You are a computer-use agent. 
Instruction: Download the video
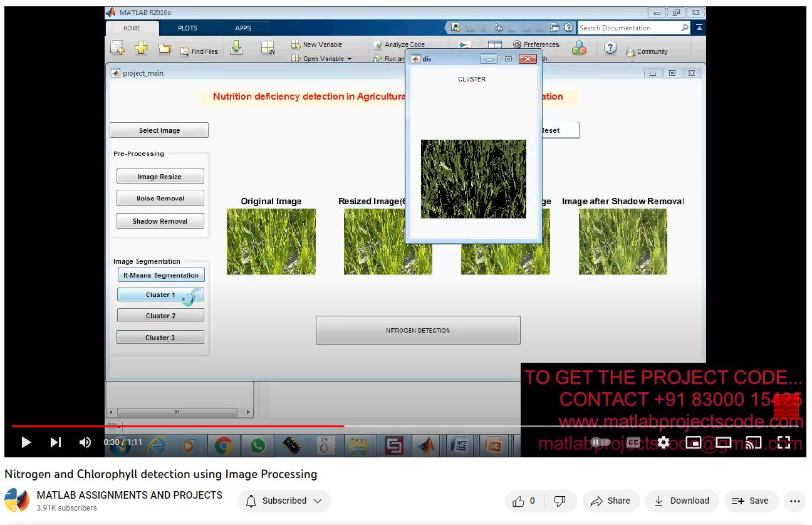point(682,501)
